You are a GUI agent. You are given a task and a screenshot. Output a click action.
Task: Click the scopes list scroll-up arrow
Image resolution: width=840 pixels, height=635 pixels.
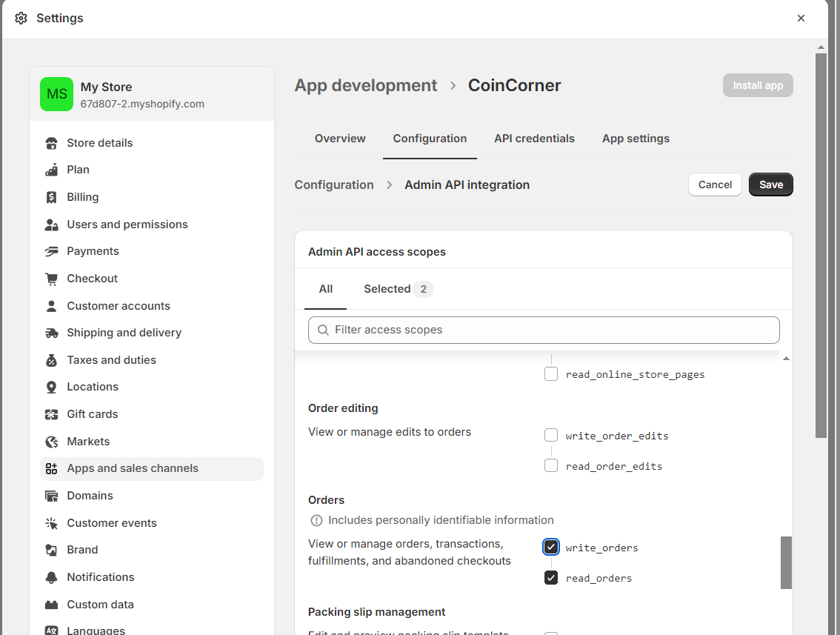coord(786,359)
